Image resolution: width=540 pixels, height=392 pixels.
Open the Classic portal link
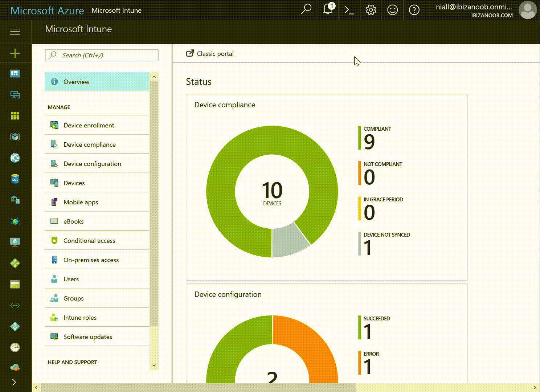pos(210,54)
